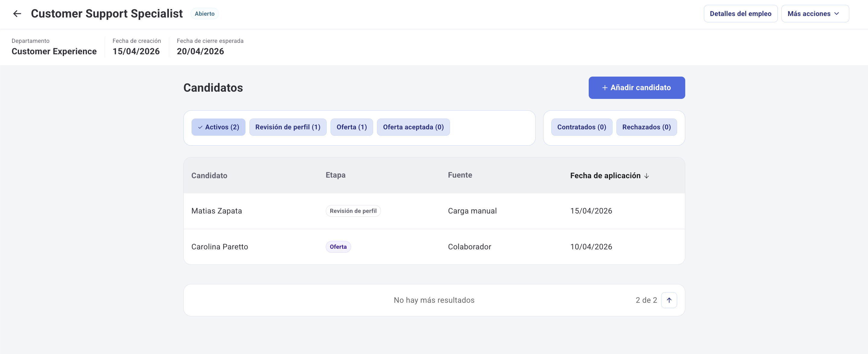Screen dimensions: 868x354
Task: Click the back arrow to return
Action: click(17, 14)
